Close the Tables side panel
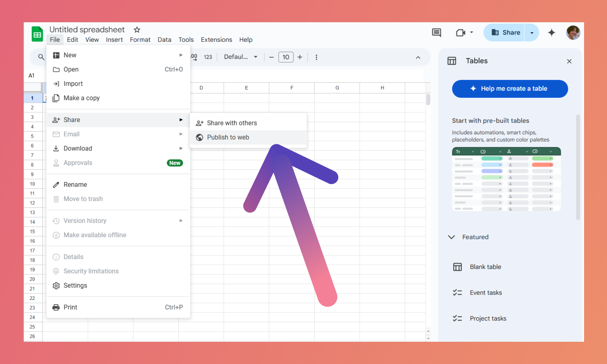Screen dimensions: 607x364 pos(569,61)
